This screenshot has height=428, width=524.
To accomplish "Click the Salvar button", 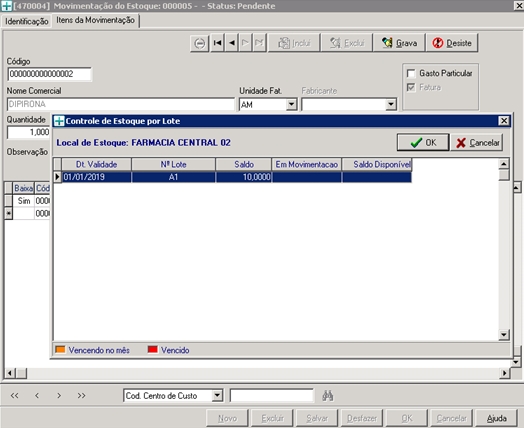I will click(x=317, y=418).
